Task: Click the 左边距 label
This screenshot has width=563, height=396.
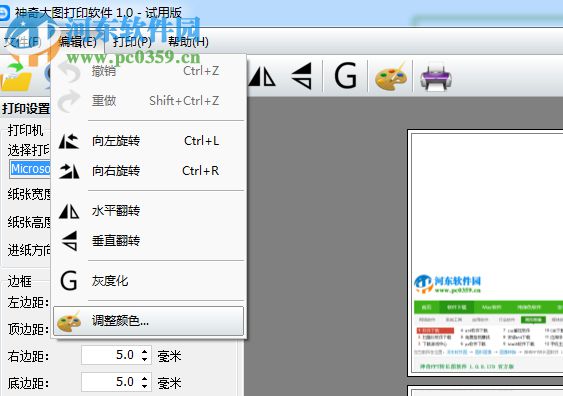Action: click(x=28, y=302)
